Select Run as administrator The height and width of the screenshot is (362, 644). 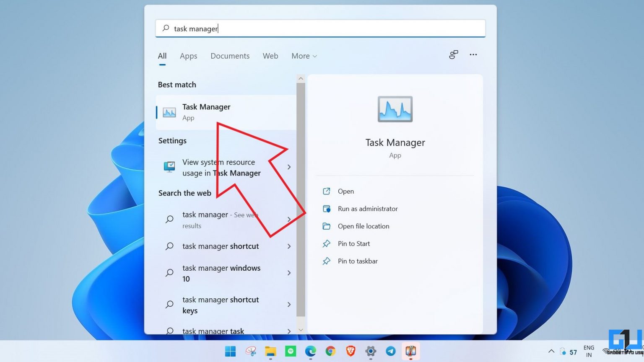click(368, 209)
